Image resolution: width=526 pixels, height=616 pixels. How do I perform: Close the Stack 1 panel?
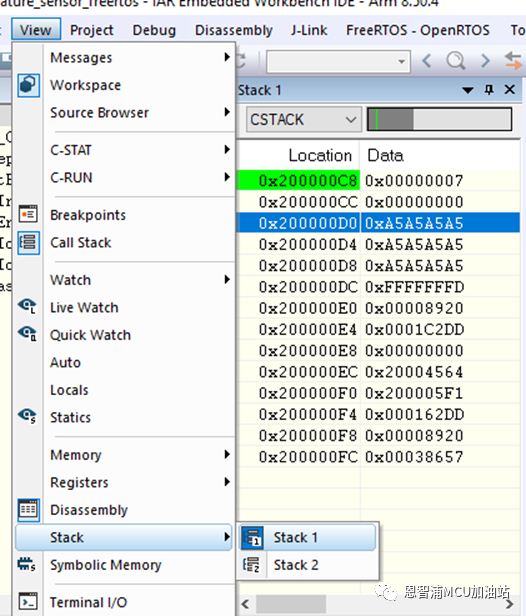coord(510,90)
